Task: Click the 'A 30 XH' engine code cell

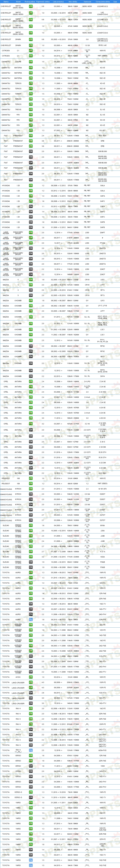Action: [103, 418]
